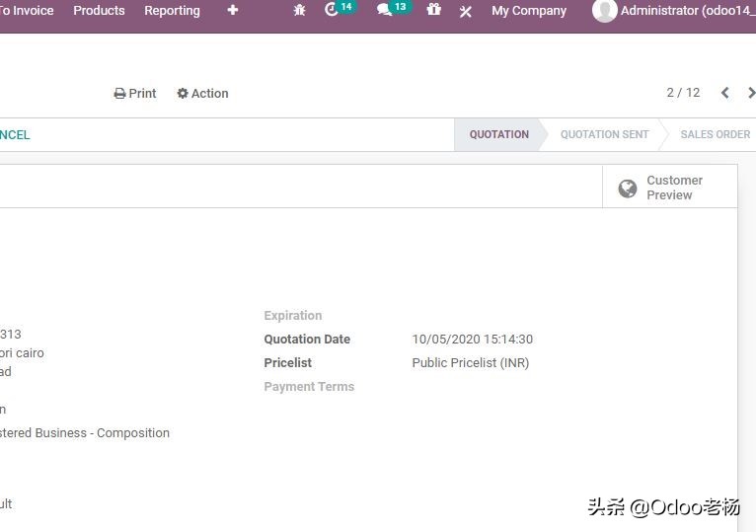
Task: Open the Products menu
Action: (x=99, y=10)
